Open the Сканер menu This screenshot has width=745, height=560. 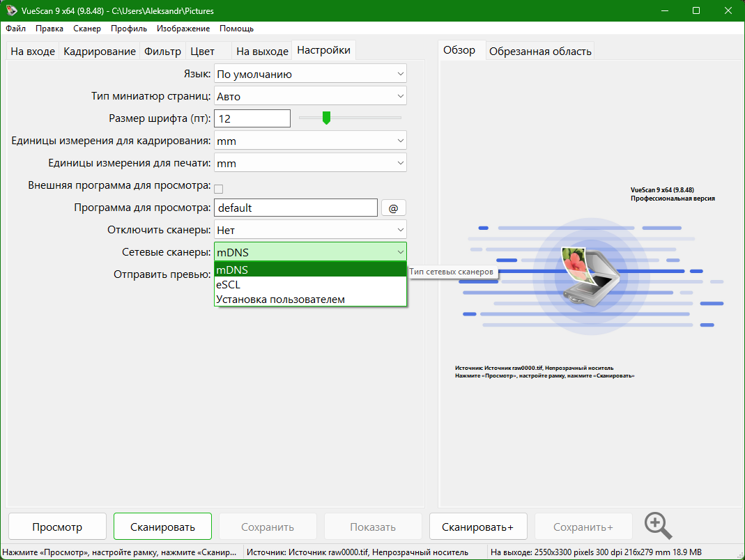pyautogui.click(x=86, y=29)
